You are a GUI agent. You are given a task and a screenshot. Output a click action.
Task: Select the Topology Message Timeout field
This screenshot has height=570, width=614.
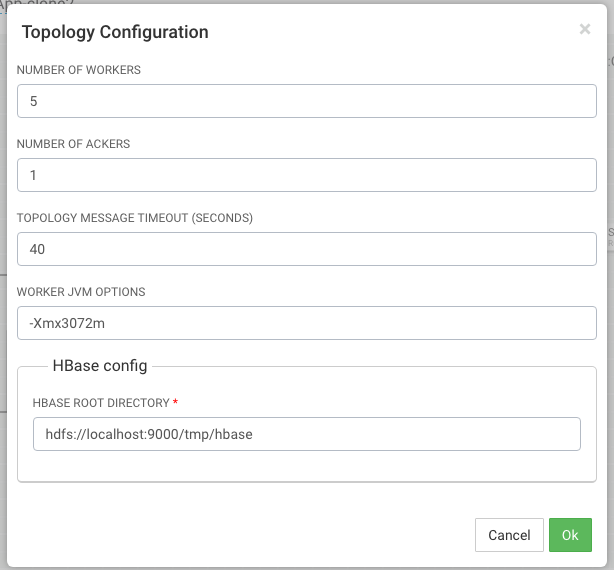click(x=307, y=249)
